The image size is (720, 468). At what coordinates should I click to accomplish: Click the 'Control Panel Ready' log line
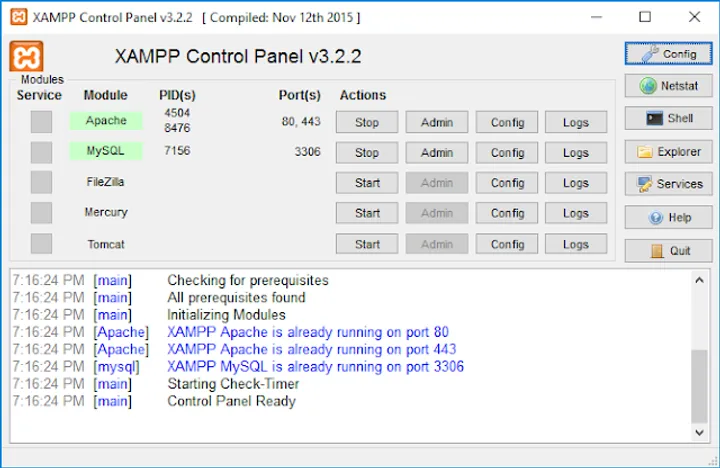tap(231, 401)
